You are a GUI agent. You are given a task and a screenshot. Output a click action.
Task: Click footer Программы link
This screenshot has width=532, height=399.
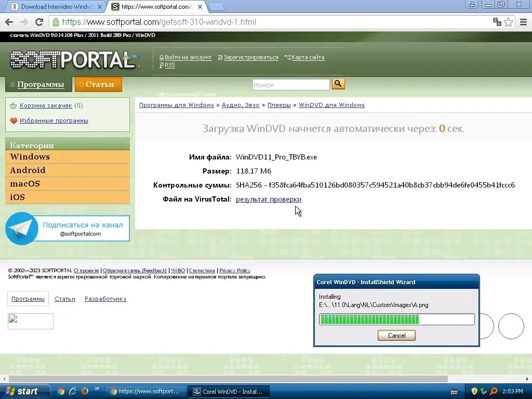(28, 299)
